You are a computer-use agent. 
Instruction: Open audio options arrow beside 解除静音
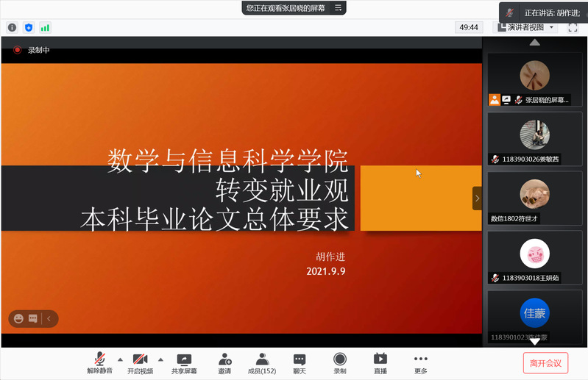119,359
